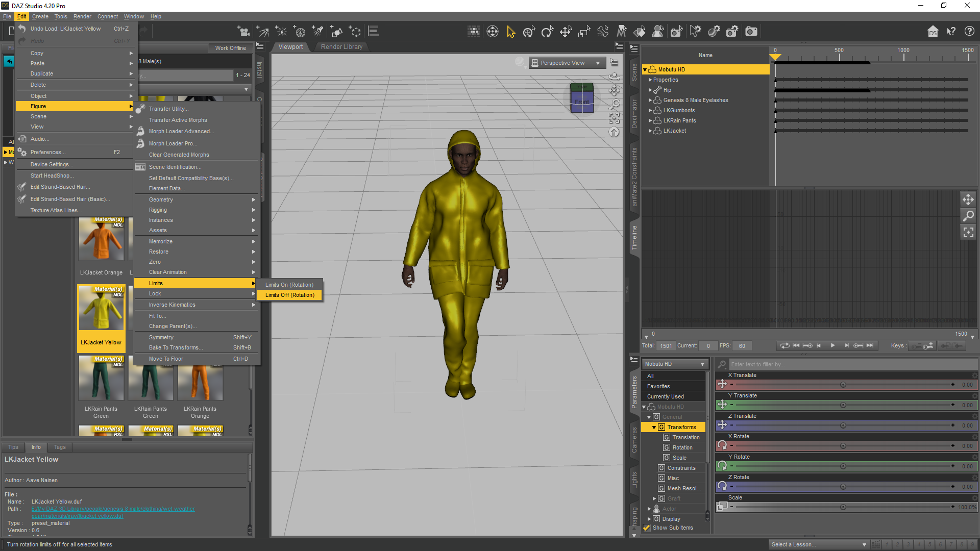Choose Limits Off (Rotation)
The height and width of the screenshot is (551, 980).
[x=289, y=295]
